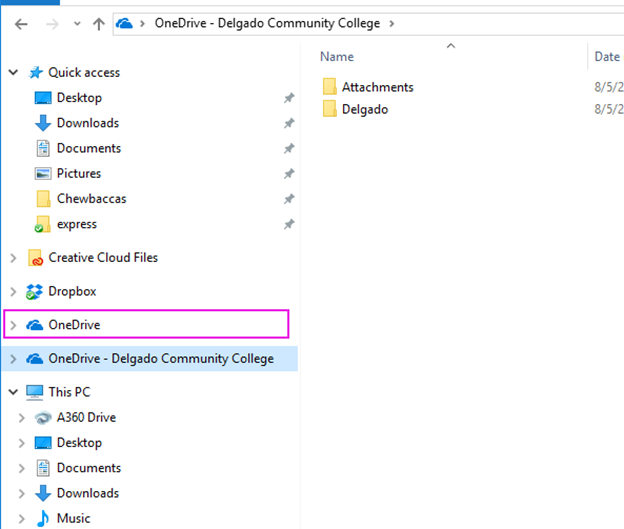This screenshot has width=624, height=529.
Task: Open the express pinned folder
Action: point(77,224)
